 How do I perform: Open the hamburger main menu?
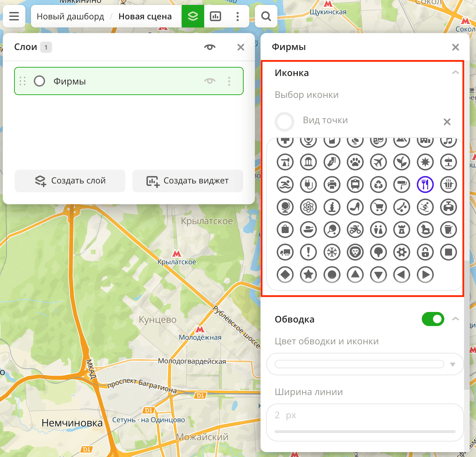point(14,16)
